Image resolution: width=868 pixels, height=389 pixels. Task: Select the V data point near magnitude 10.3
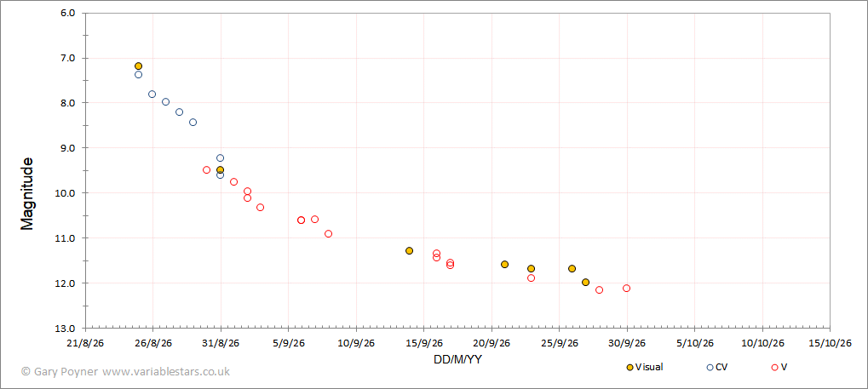pos(260,208)
